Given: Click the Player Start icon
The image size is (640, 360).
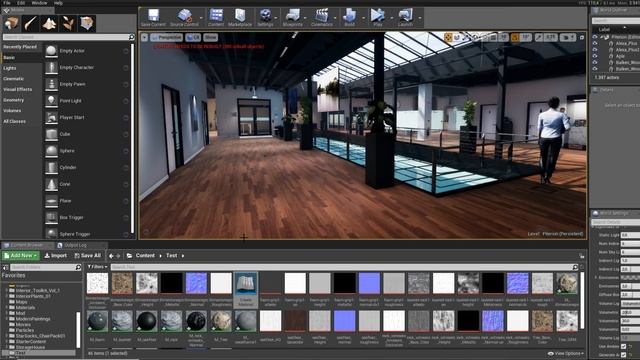Looking at the screenshot, I should point(51,117).
